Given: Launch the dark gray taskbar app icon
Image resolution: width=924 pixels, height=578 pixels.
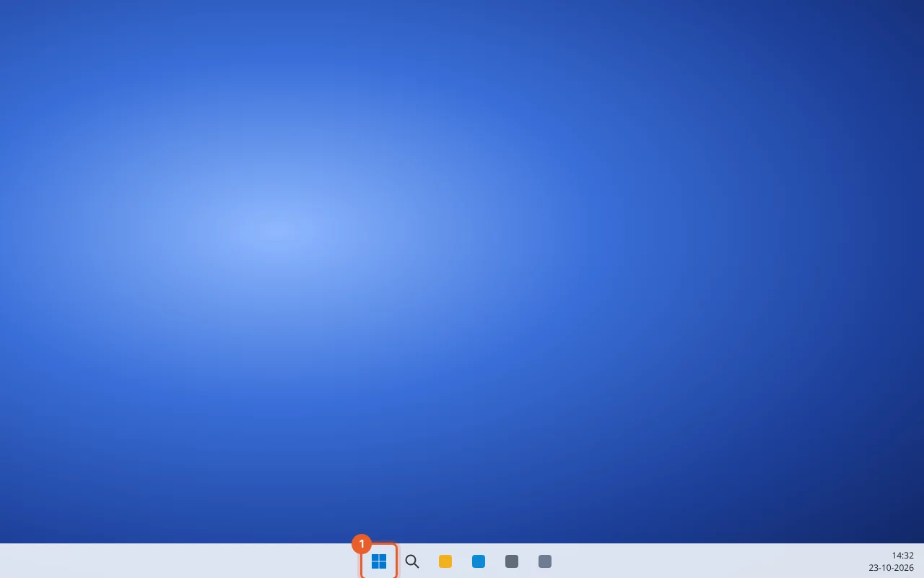Looking at the screenshot, I should (x=512, y=561).
